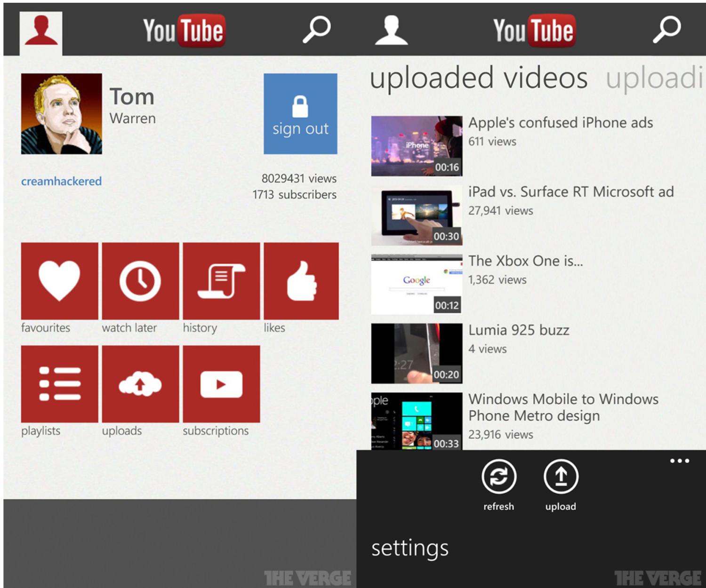The image size is (706, 588).
Task: Open Apple's confused iPhone ads thumbnail
Action: click(x=417, y=146)
